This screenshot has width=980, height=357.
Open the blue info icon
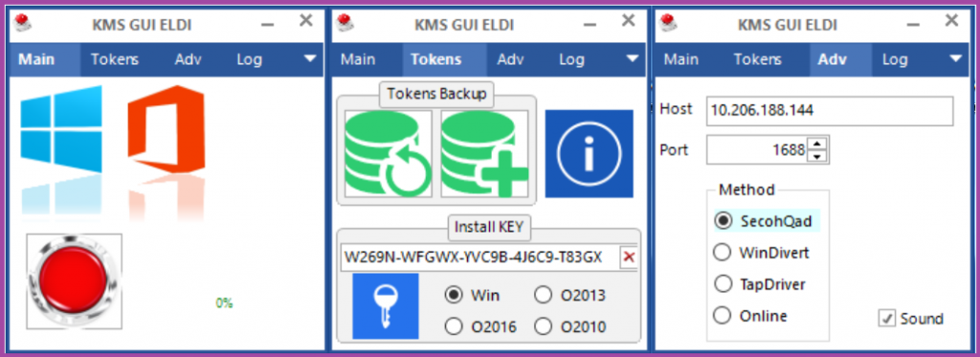coord(589,154)
